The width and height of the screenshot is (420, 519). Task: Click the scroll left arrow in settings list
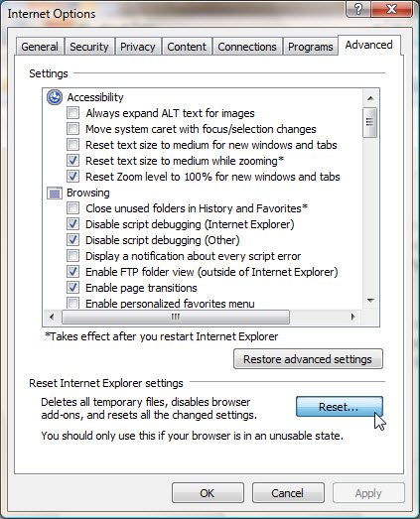tap(52, 318)
